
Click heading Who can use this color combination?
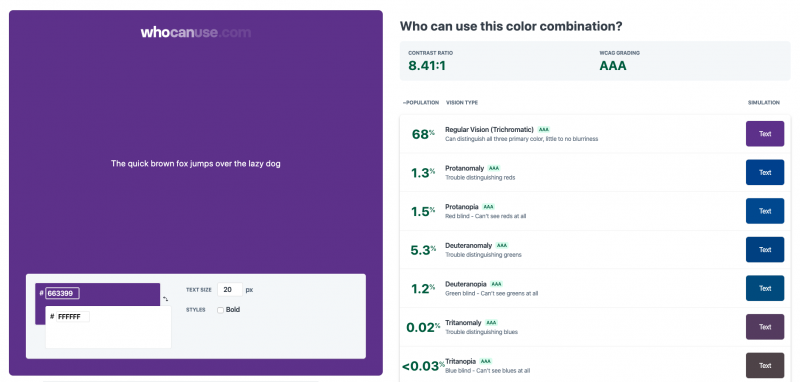[511, 26]
